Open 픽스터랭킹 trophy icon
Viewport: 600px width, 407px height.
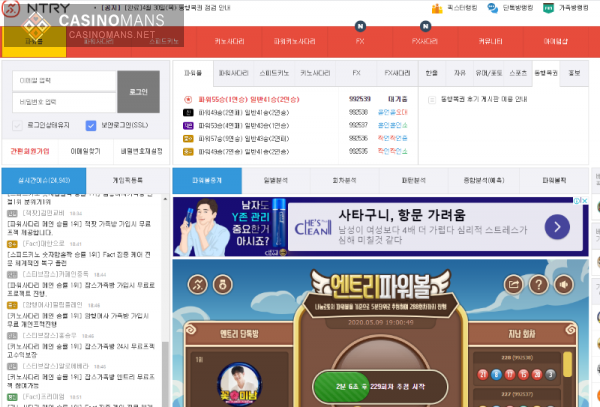437,8
